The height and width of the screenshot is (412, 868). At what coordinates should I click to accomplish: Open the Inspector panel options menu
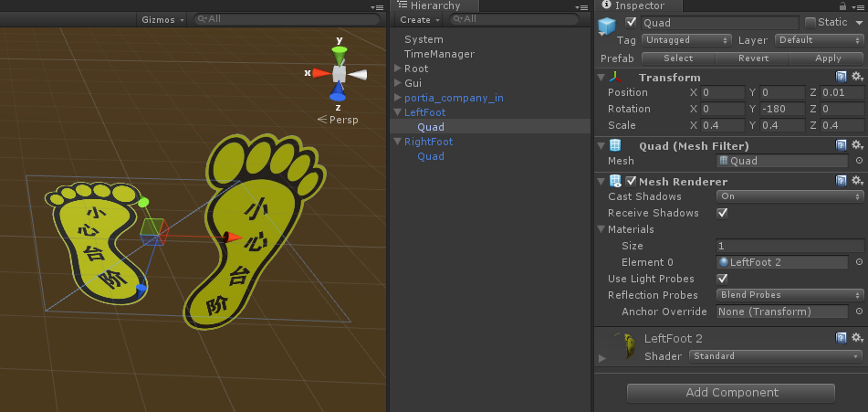[x=857, y=7]
